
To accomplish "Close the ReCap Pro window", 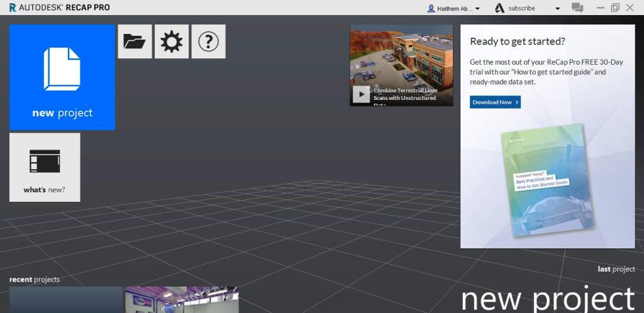I will coord(630,8).
